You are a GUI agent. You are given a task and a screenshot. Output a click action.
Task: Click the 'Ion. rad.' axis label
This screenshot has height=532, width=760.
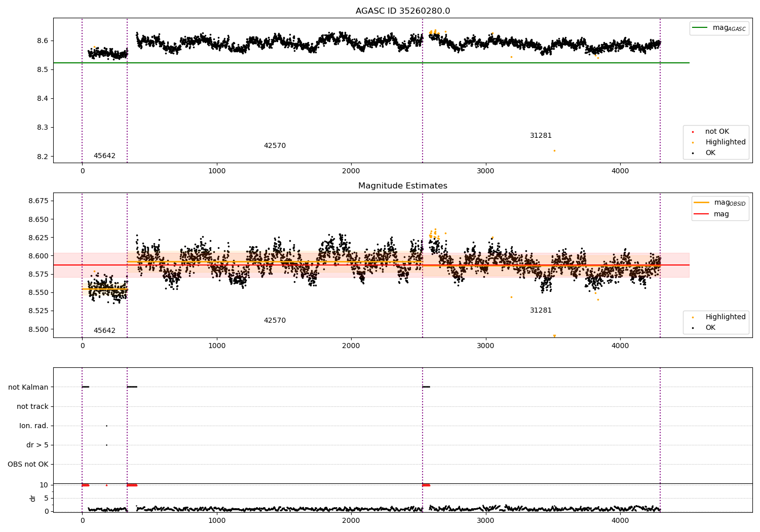(x=34, y=426)
